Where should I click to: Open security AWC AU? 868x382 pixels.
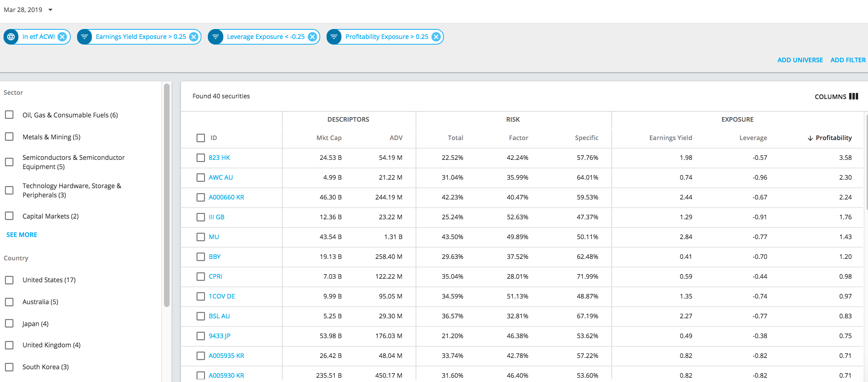[221, 178]
